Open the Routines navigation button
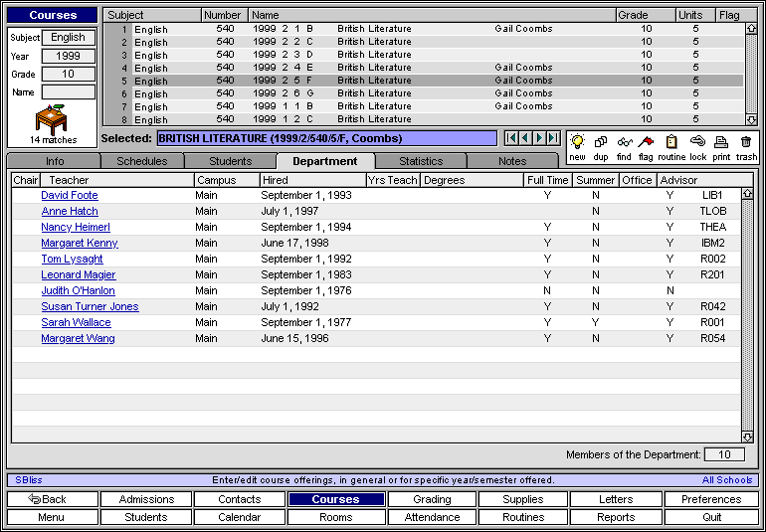 click(x=523, y=517)
